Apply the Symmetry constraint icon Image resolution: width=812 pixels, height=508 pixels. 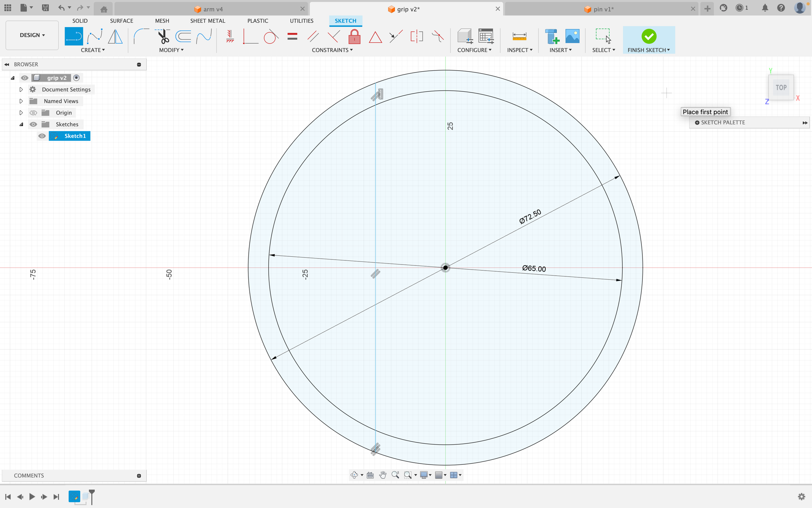click(417, 37)
